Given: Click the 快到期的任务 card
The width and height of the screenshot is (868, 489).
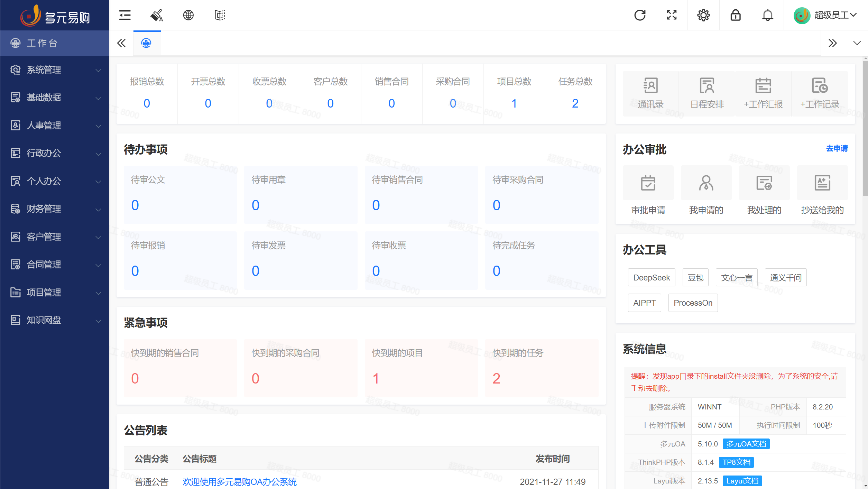Looking at the screenshot, I should (542, 368).
